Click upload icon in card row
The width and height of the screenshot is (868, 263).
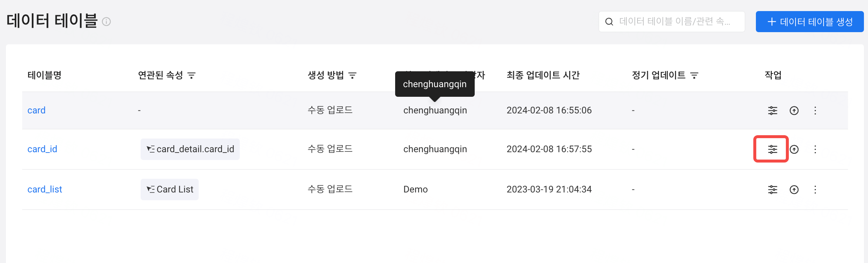pos(794,110)
